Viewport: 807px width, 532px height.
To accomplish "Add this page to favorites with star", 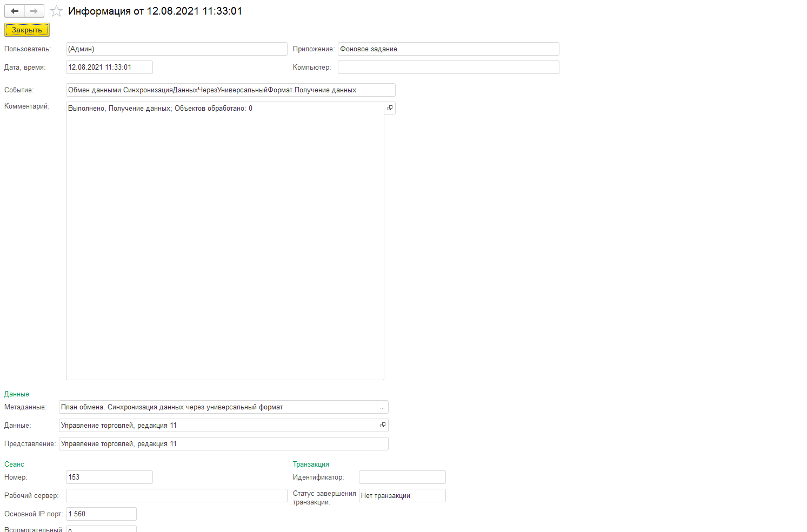I will point(56,11).
